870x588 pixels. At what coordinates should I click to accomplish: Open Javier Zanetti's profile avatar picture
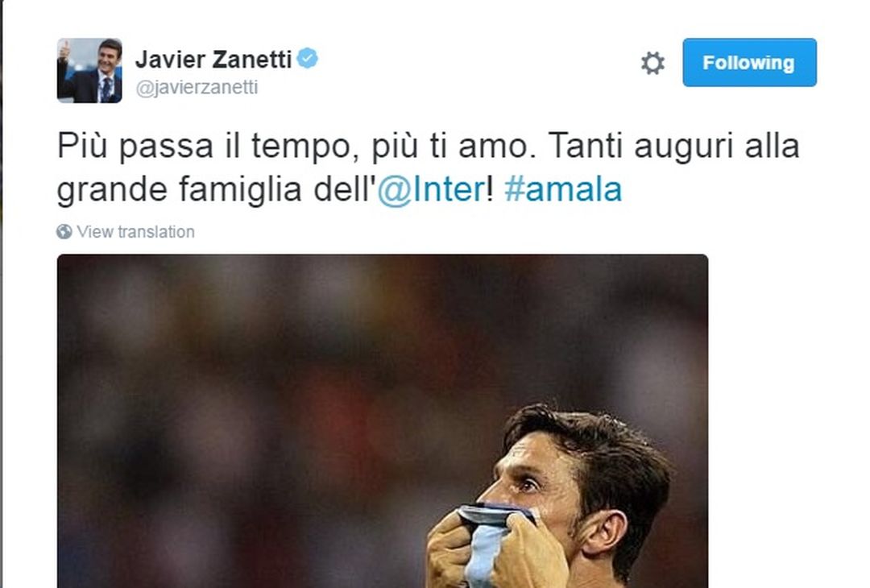tap(89, 70)
